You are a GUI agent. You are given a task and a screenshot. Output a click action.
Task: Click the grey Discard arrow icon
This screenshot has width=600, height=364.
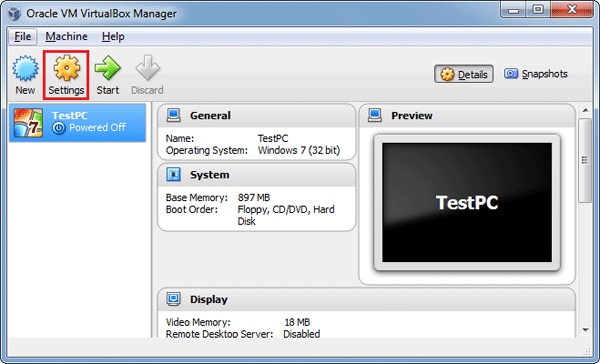tap(148, 67)
